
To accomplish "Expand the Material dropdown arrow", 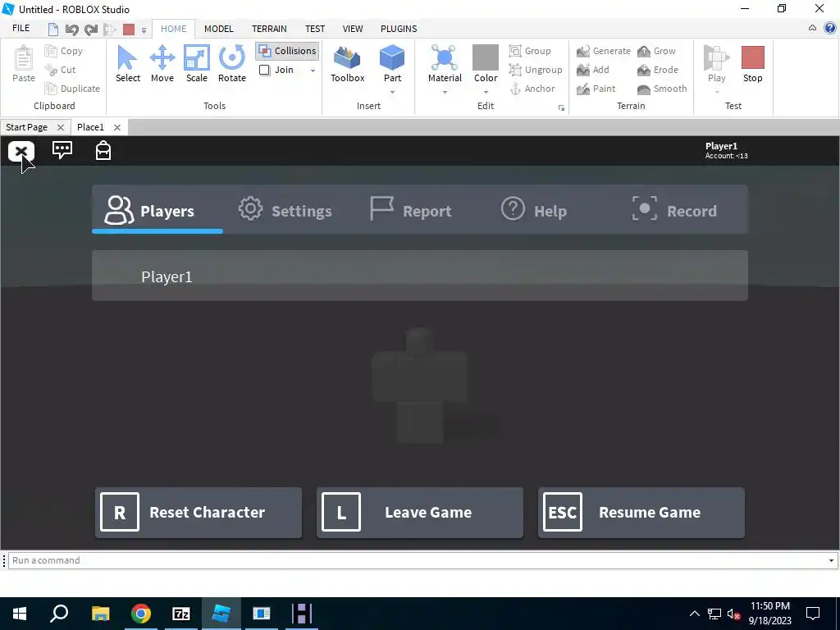I will click(445, 92).
